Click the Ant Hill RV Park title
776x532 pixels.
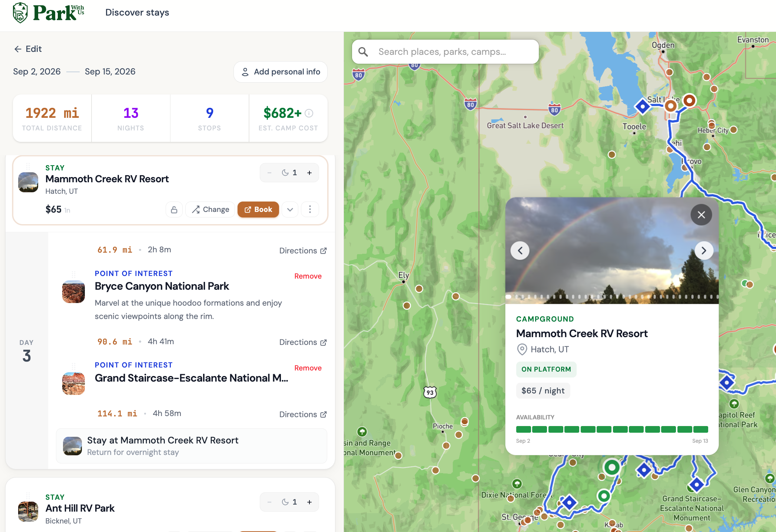pos(80,508)
